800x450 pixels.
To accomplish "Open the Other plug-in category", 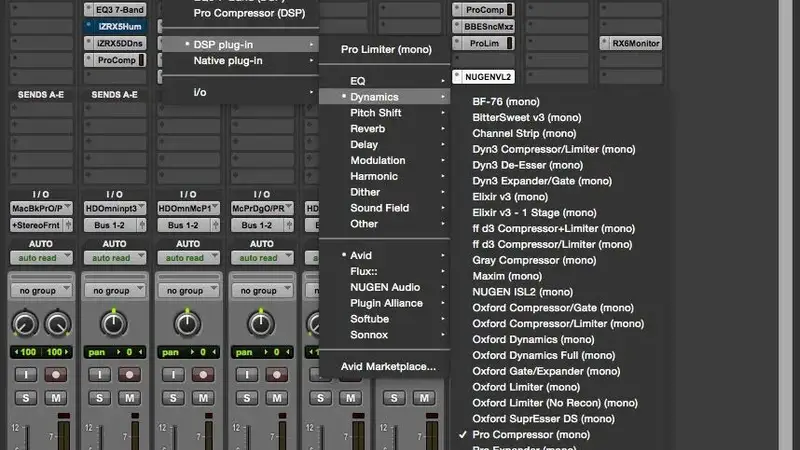I will point(385,223).
